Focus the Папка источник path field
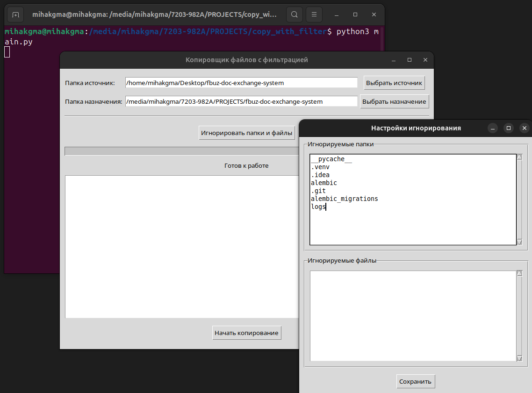The width and height of the screenshot is (532, 393). click(x=241, y=83)
